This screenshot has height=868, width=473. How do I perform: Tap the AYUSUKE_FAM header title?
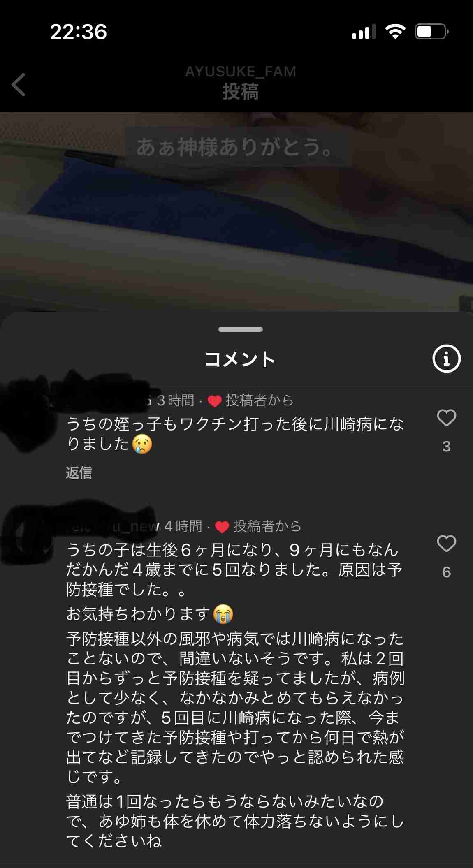(x=241, y=72)
